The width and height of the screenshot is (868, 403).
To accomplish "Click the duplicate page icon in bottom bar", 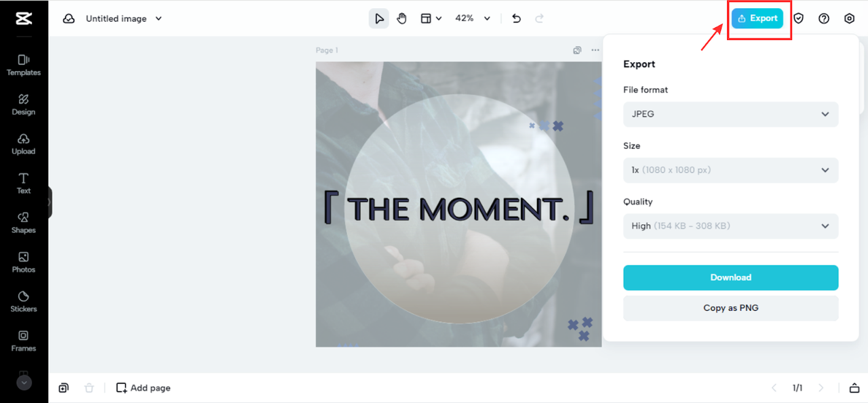I will click(x=63, y=388).
